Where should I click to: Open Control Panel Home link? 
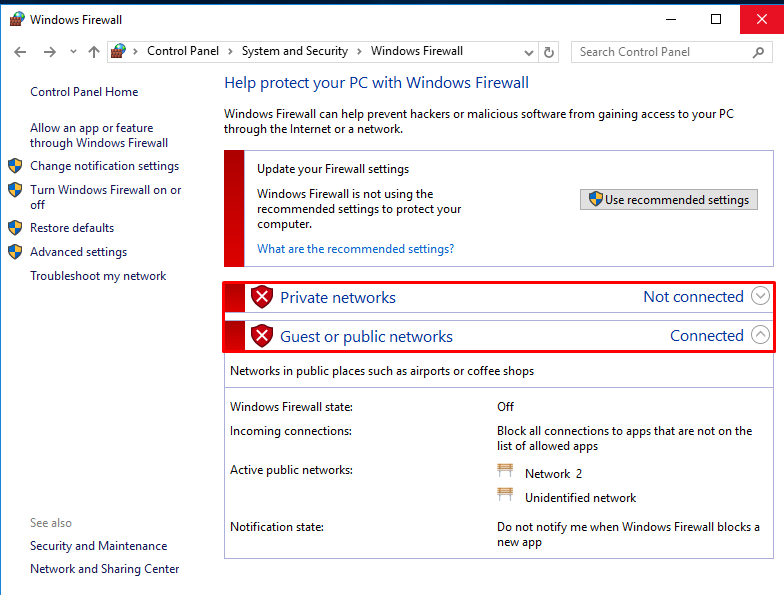tap(84, 92)
